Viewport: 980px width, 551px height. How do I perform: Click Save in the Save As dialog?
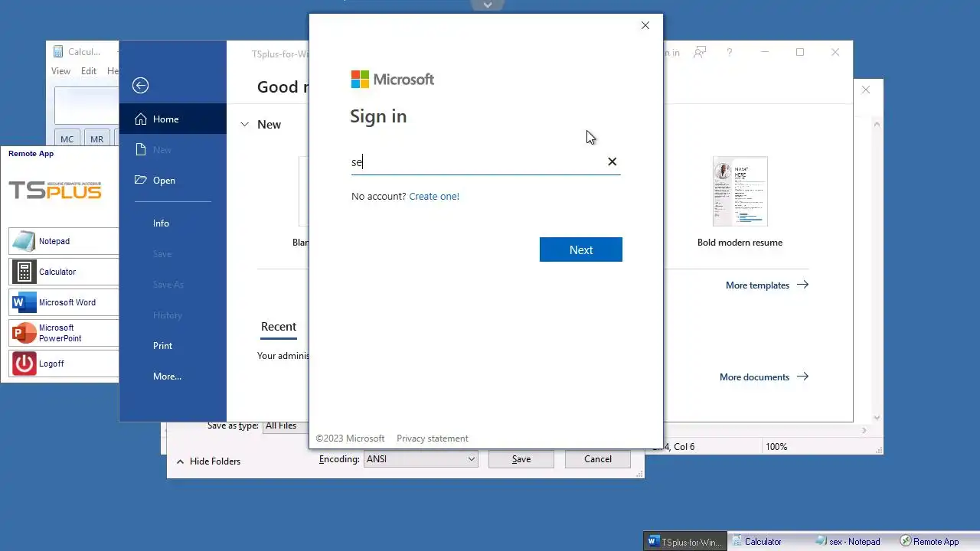pos(521,459)
